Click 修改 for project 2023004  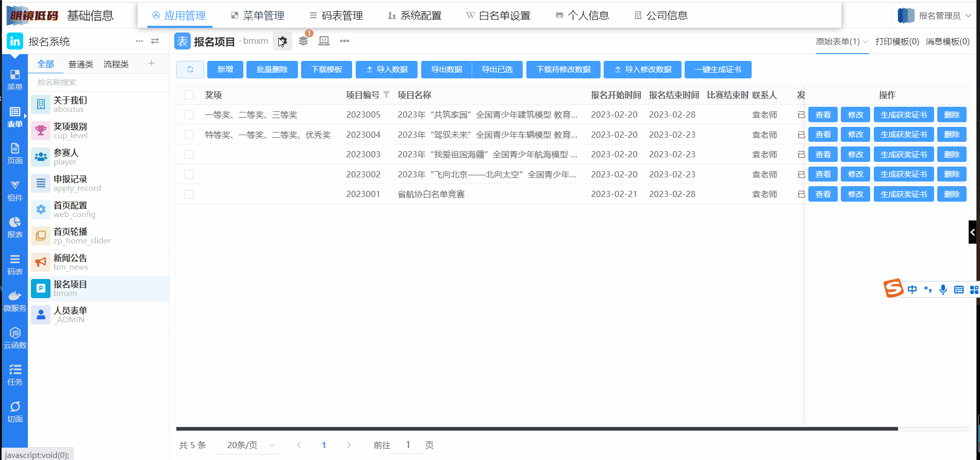[856, 135]
